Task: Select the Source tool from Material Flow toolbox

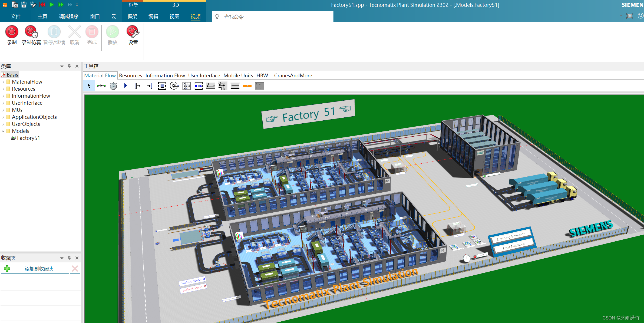Action: [x=138, y=86]
